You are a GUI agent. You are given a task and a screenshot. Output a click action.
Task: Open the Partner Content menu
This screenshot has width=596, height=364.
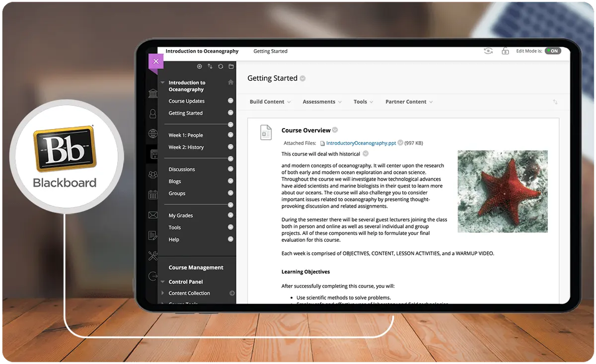point(409,102)
